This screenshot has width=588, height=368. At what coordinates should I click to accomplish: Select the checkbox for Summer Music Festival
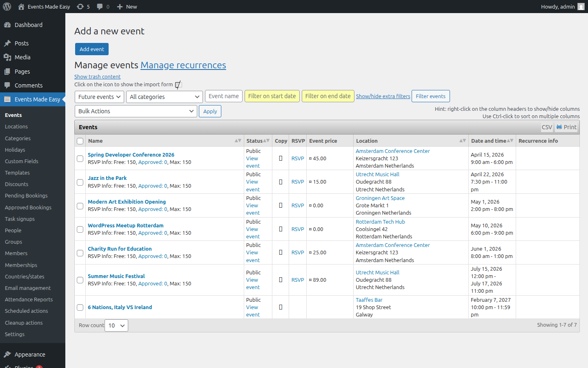click(x=80, y=280)
